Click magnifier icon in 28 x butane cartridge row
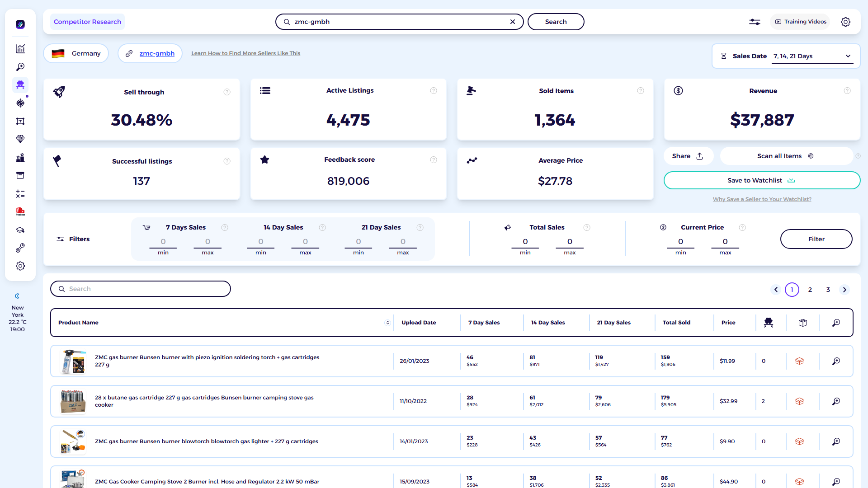The height and width of the screenshot is (488, 868). 836,401
